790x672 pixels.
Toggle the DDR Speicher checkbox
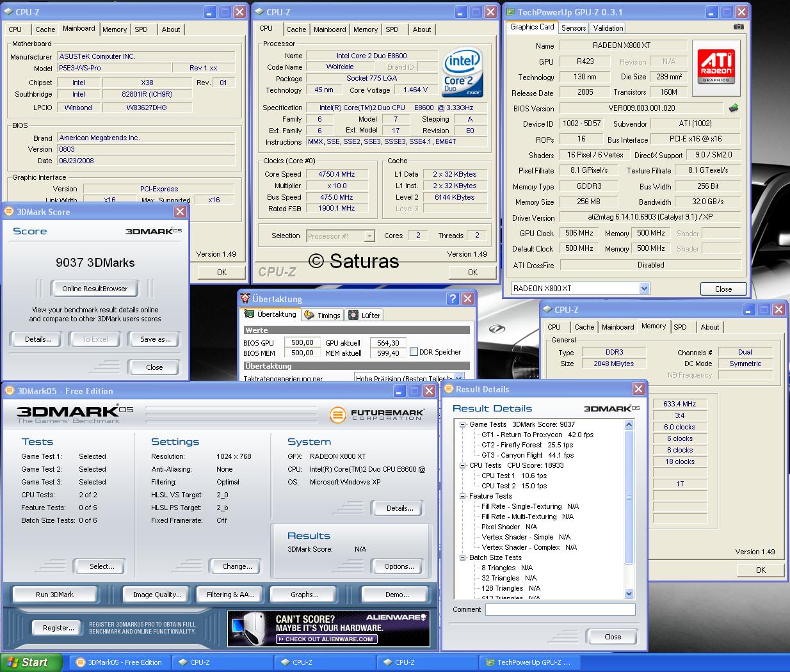[x=414, y=352]
